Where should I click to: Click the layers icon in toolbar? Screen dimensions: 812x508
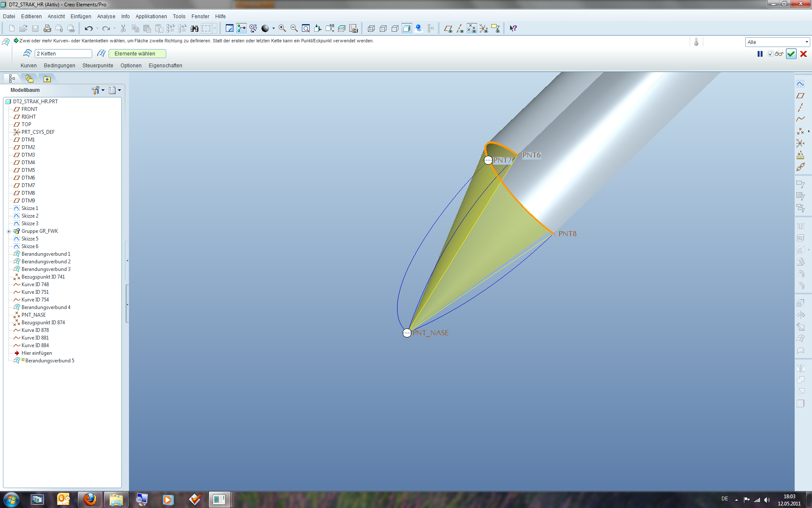tap(342, 28)
